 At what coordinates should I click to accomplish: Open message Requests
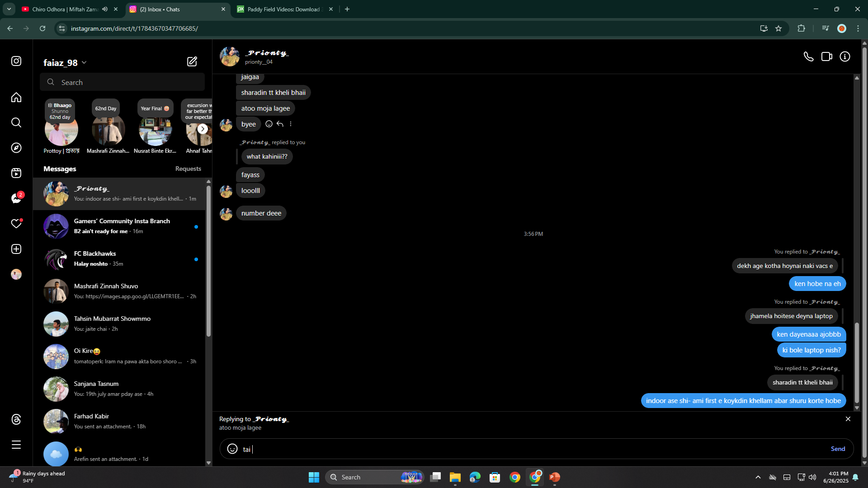pyautogui.click(x=188, y=169)
